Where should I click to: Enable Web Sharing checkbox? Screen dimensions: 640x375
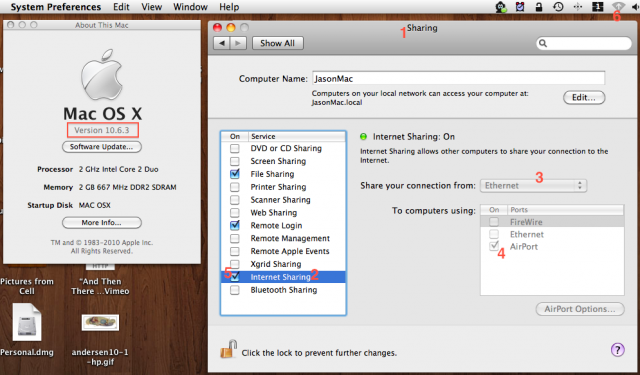point(235,213)
